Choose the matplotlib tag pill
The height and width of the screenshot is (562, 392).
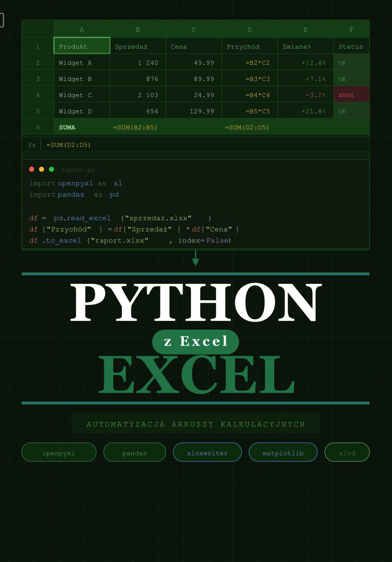point(283,453)
